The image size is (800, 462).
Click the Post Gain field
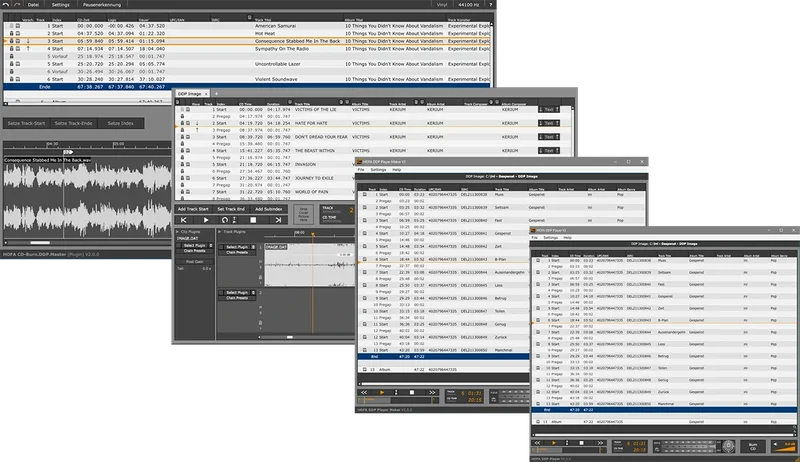pos(194,262)
